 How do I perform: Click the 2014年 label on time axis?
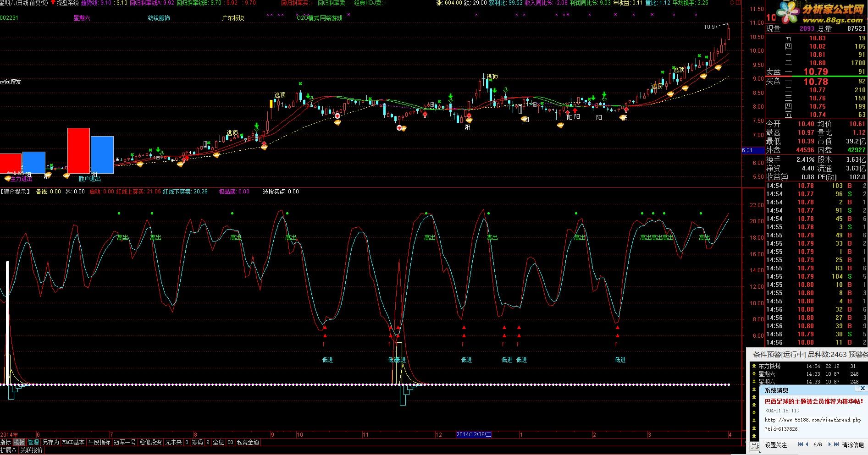click(x=9, y=434)
